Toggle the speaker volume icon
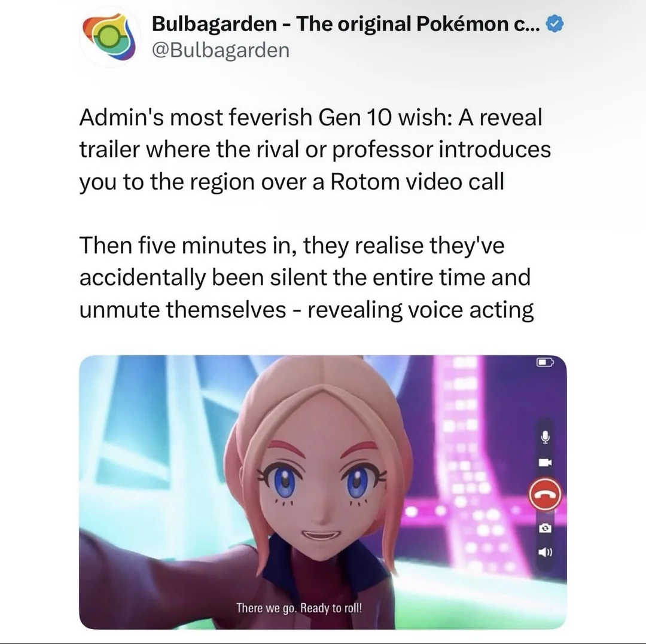Screen dimensions: 646x644 545,552
